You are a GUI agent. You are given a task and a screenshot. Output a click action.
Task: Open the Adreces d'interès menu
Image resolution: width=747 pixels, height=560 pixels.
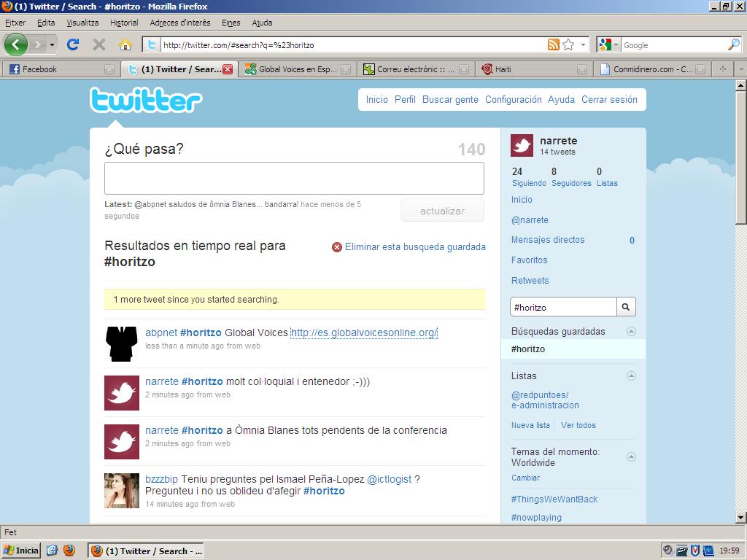pyautogui.click(x=180, y=23)
